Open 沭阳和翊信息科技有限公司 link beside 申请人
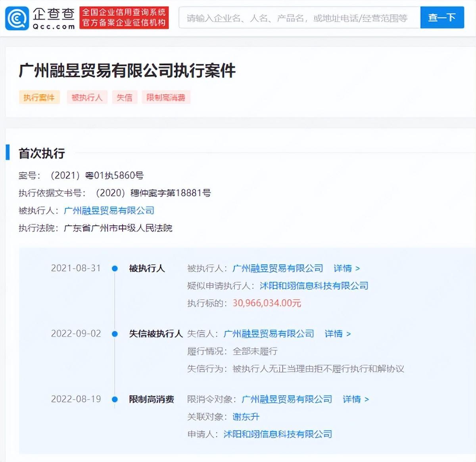The height and width of the screenshot is (462, 476). point(278,434)
